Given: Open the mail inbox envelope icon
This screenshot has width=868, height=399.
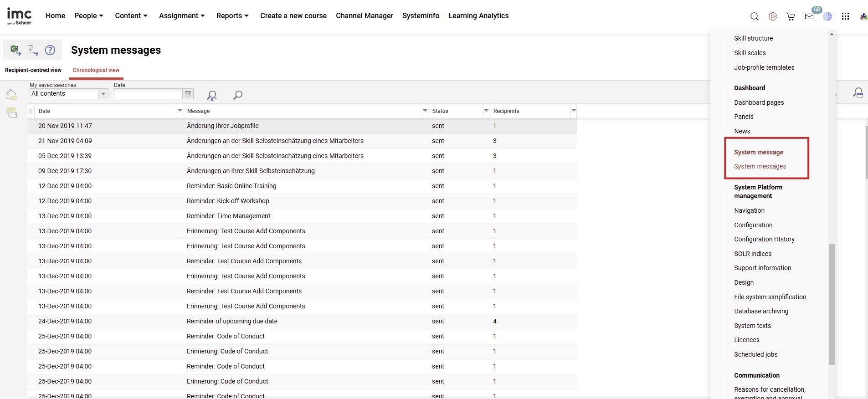Looking at the screenshot, I should tap(809, 16).
